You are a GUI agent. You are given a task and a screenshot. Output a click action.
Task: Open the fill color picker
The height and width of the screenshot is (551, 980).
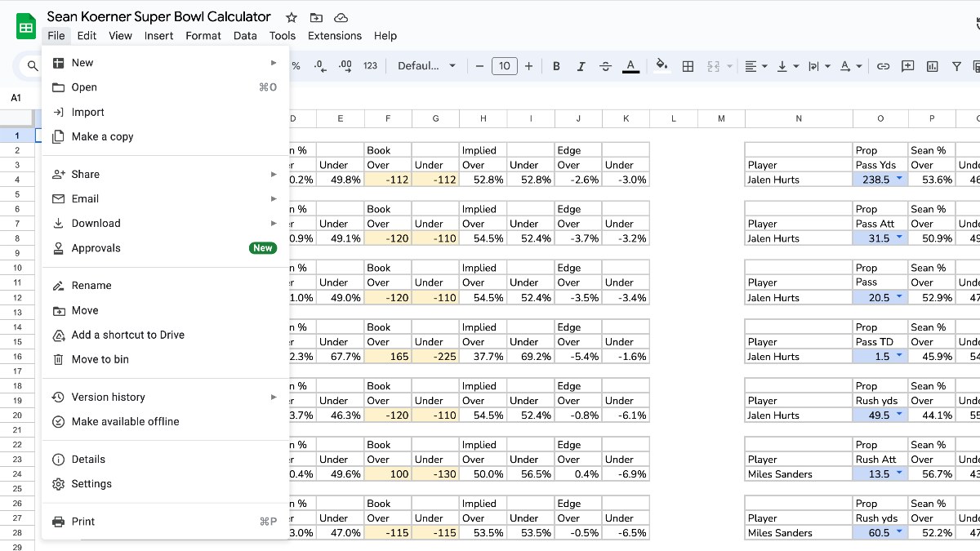pyautogui.click(x=662, y=66)
